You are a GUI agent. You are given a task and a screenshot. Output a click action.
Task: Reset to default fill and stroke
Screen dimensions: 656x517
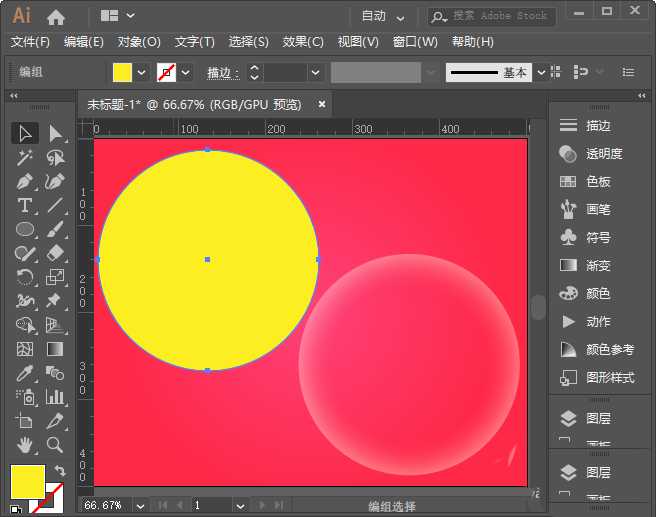pos(17,507)
